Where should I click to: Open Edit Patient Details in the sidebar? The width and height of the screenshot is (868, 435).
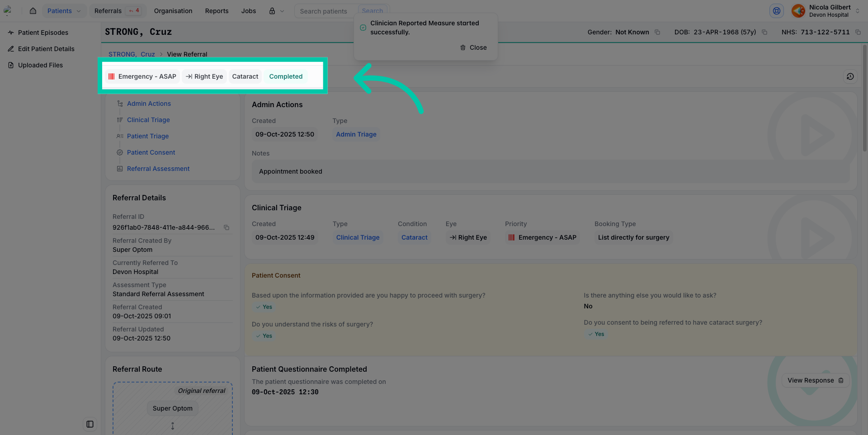[x=46, y=49]
